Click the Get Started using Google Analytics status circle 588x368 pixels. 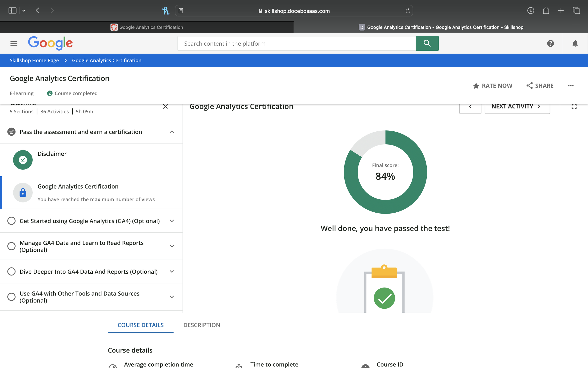pos(12,221)
